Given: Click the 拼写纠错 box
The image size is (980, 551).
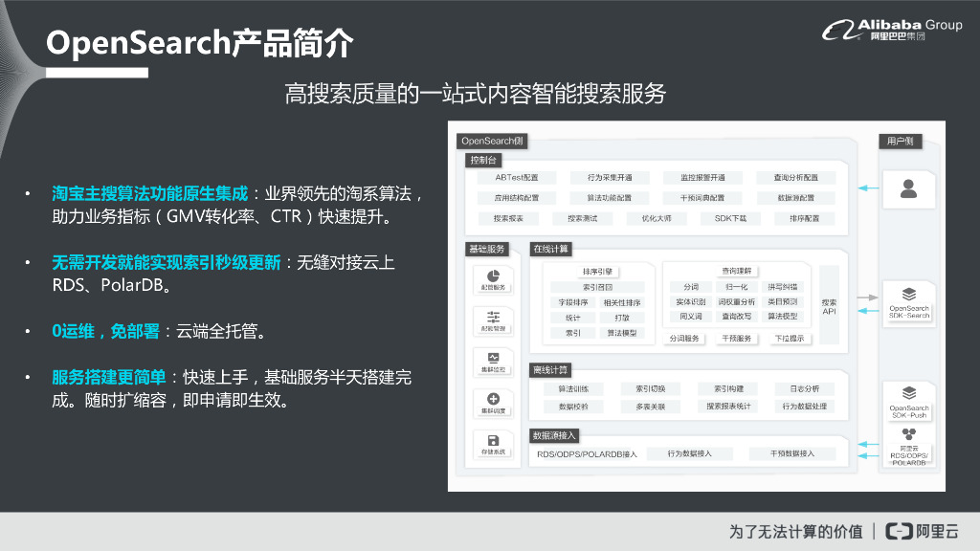Looking at the screenshot, I should pos(783,287).
